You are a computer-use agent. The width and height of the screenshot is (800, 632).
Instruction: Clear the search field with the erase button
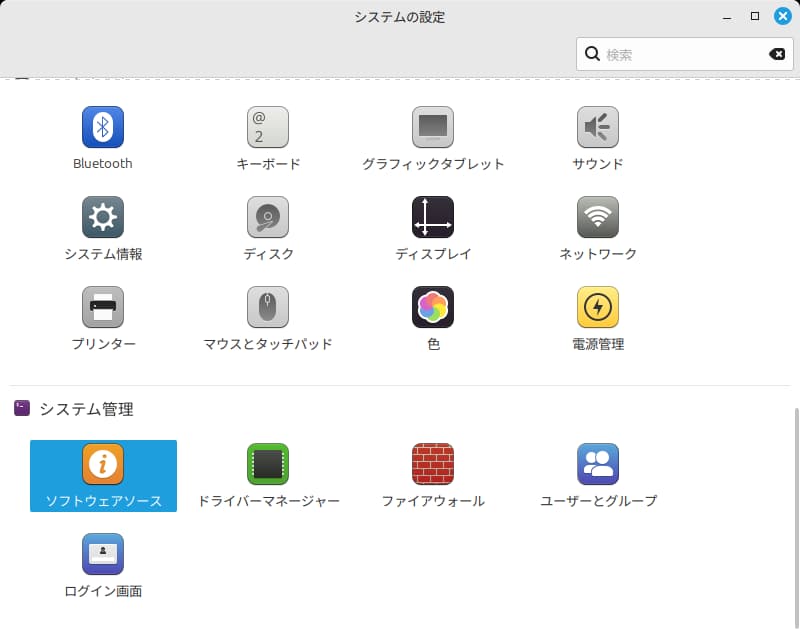(778, 53)
